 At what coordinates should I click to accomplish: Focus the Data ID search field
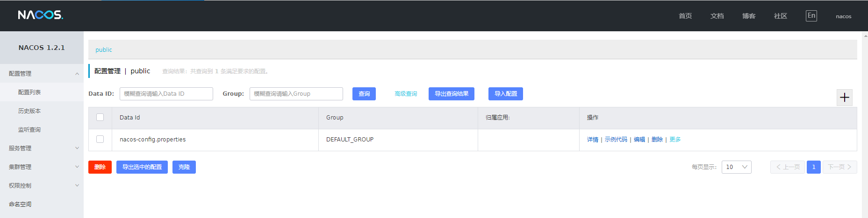pyautogui.click(x=166, y=94)
